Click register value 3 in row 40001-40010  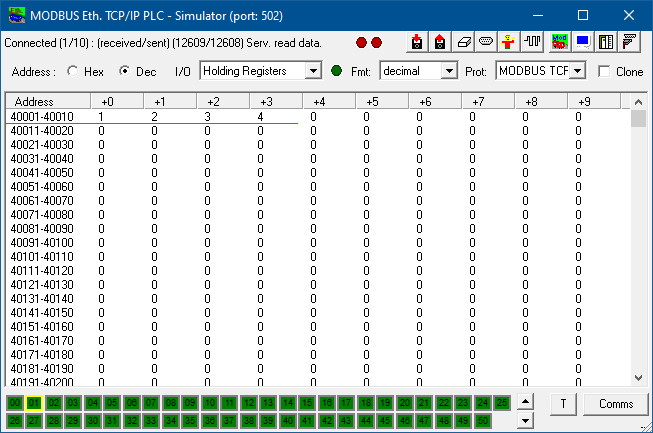[207, 117]
